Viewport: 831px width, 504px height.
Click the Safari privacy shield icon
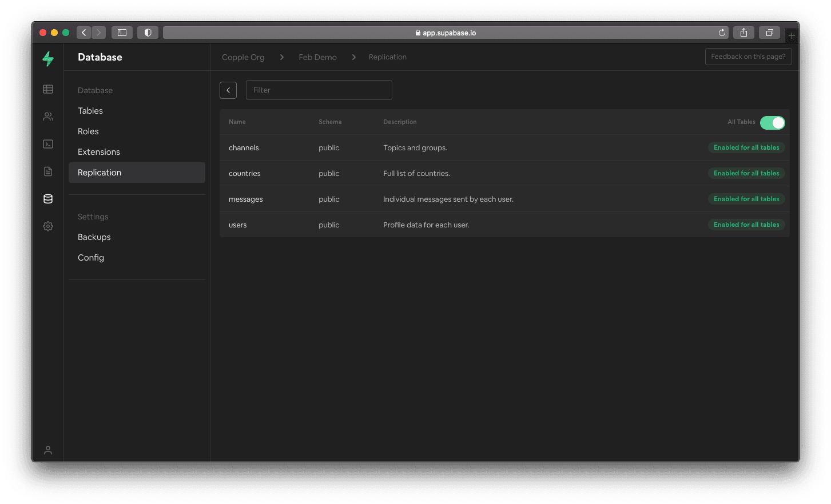148,33
